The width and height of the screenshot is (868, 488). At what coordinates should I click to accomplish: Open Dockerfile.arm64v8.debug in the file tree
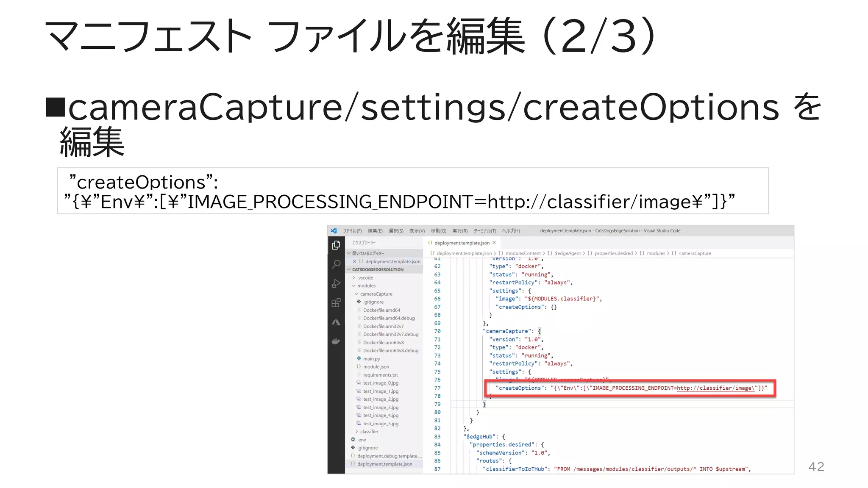click(x=391, y=350)
